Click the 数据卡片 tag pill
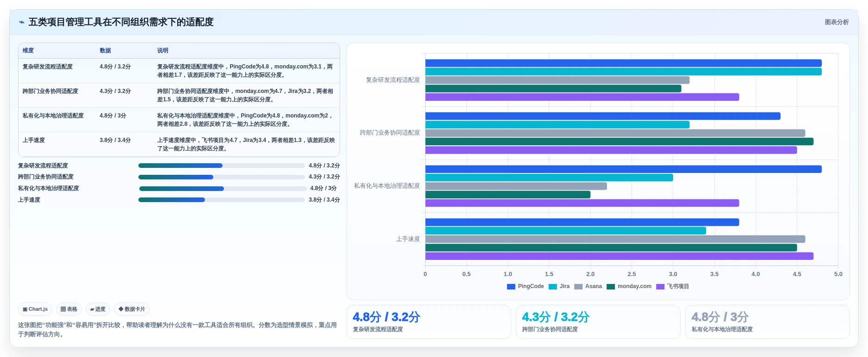The height and width of the screenshot is (357, 868). tap(132, 309)
